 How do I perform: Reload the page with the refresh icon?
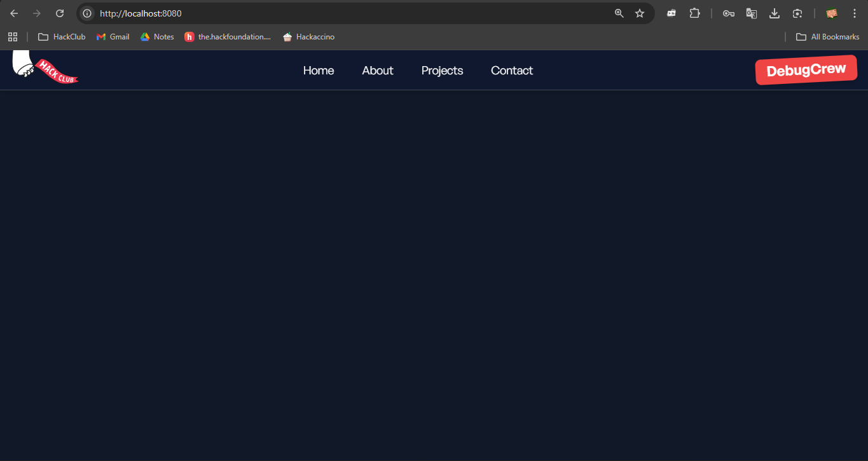click(x=60, y=13)
